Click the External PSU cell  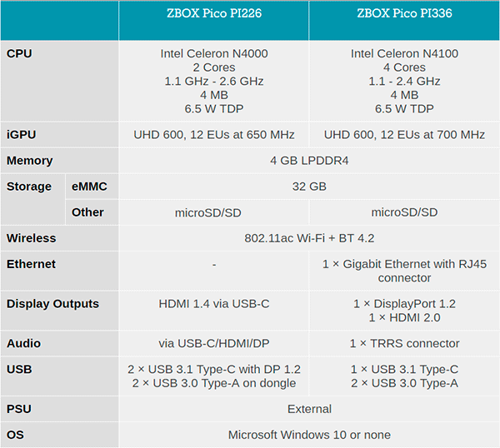(309, 409)
